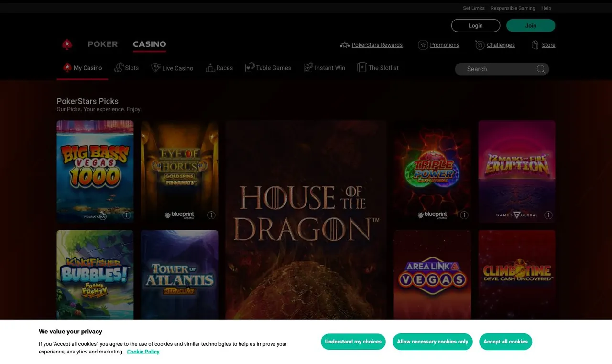
Task: Open info for Big Bass Vegas 1000
Action: tap(127, 215)
